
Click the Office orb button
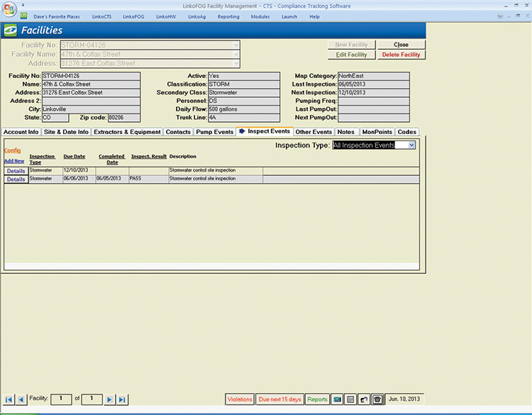click(x=9, y=9)
